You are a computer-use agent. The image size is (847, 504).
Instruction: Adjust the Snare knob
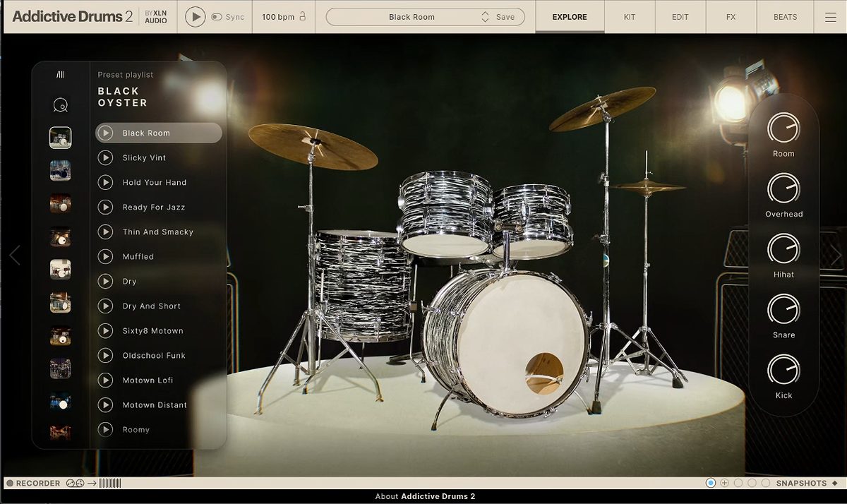(783, 309)
